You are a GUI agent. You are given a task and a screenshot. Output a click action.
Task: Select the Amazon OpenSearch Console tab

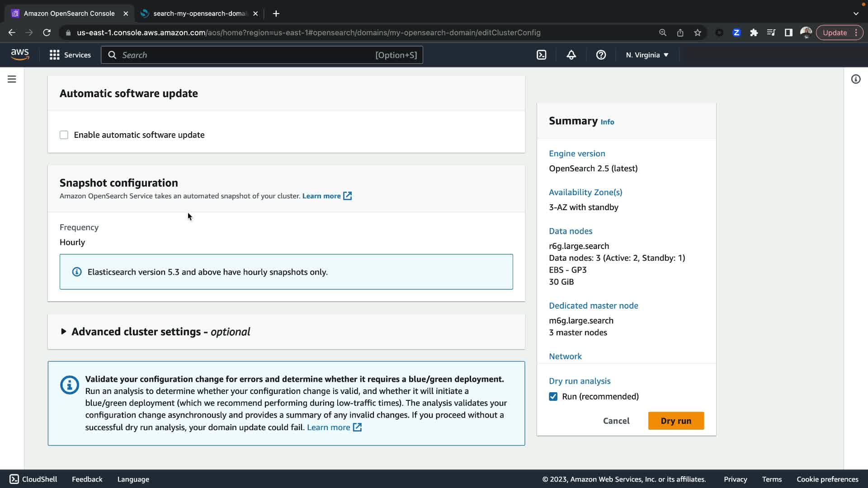(69, 14)
